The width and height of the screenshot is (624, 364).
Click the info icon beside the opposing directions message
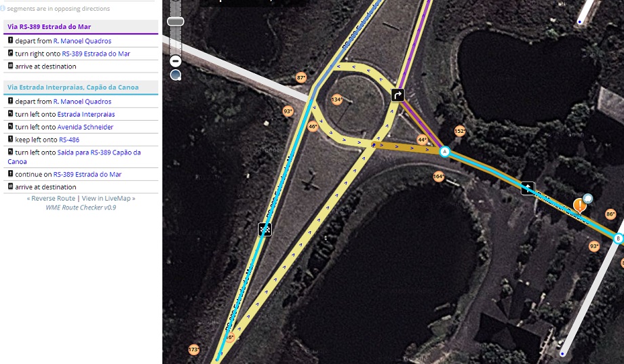point(3,8)
